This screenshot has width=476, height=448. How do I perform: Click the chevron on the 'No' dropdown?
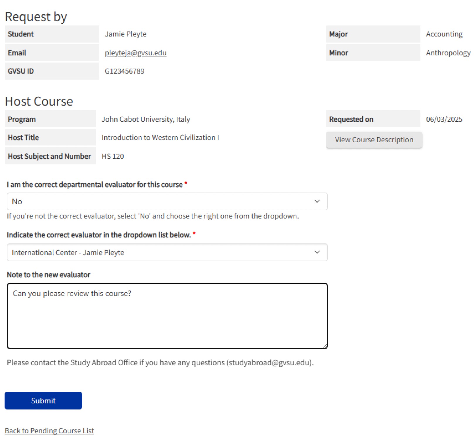click(317, 201)
